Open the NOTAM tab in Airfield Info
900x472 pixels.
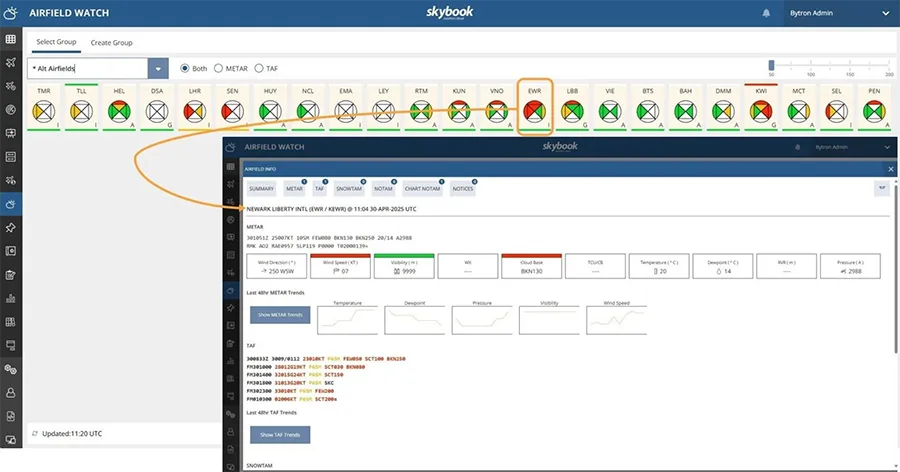(x=383, y=188)
